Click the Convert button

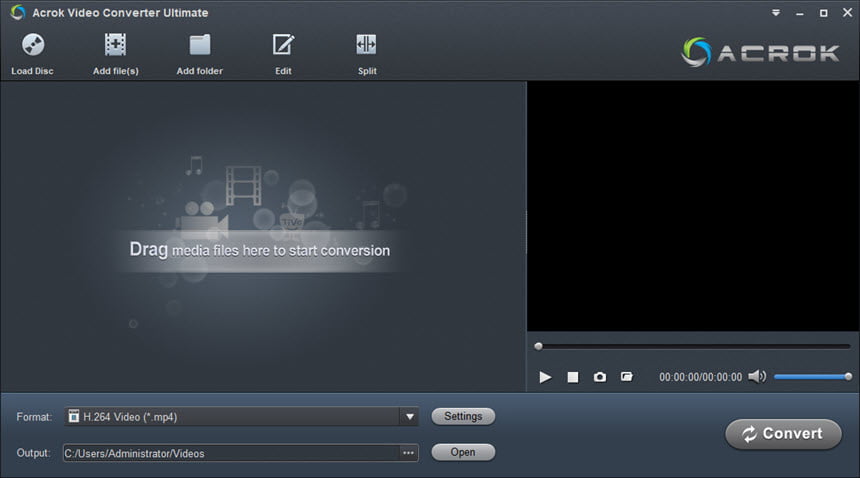click(x=783, y=434)
